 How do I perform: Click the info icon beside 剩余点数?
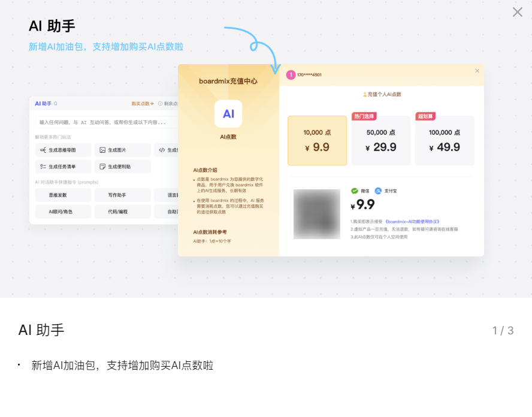pos(159,104)
